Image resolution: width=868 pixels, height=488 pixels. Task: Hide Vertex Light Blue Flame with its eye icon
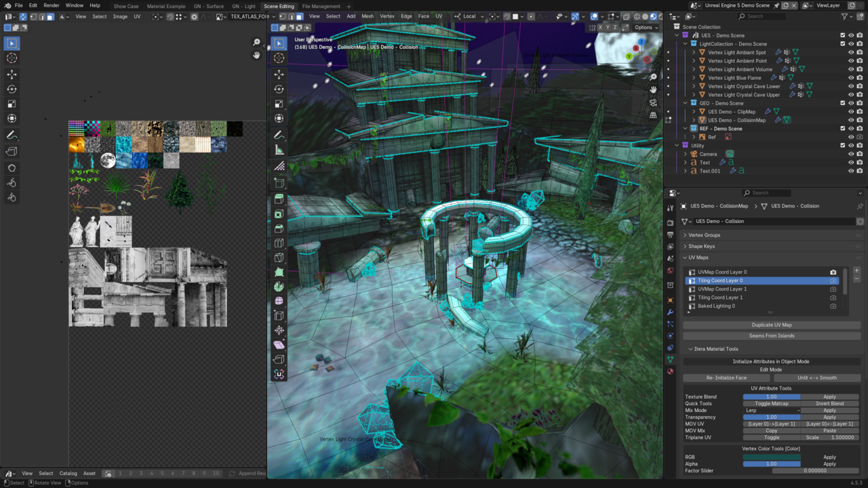851,78
